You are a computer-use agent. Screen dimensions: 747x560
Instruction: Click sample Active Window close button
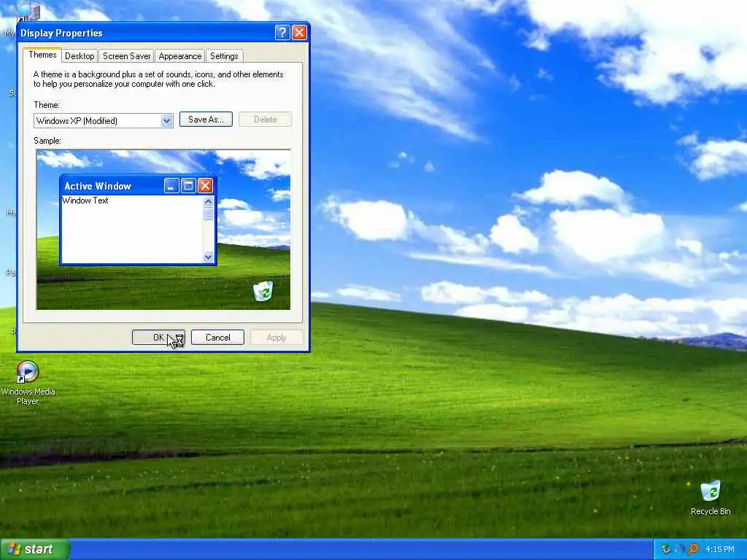(x=205, y=186)
